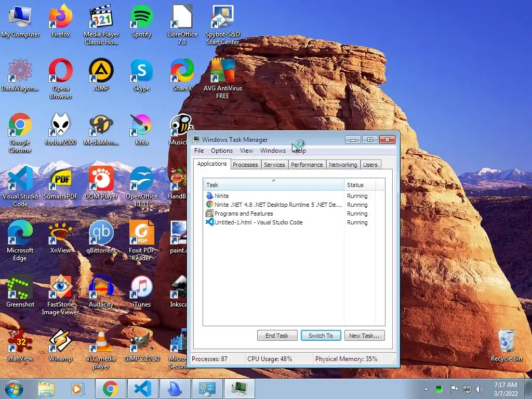
Task: Select the Firefox desktop shortcut
Action: pyautogui.click(x=60, y=21)
